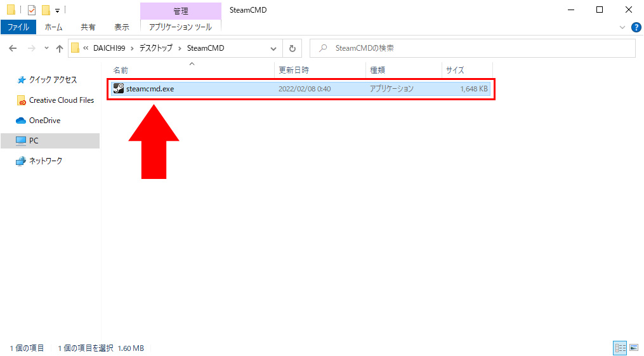
Task: Close the SteamCMD Explorer window
Action: [628, 10]
